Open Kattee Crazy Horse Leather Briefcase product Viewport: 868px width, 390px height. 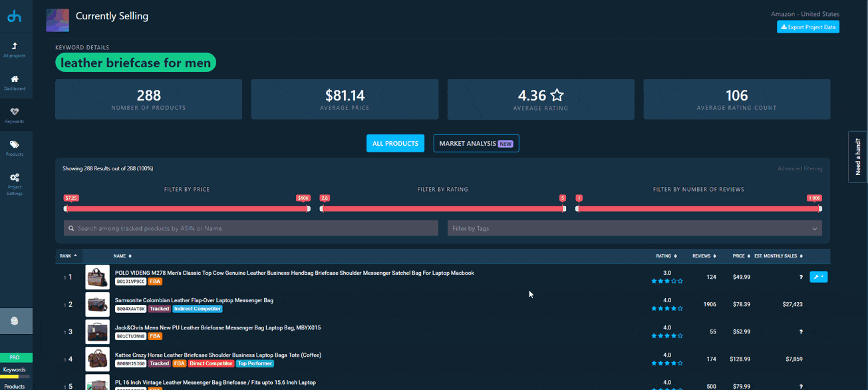[x=217, y=355]
